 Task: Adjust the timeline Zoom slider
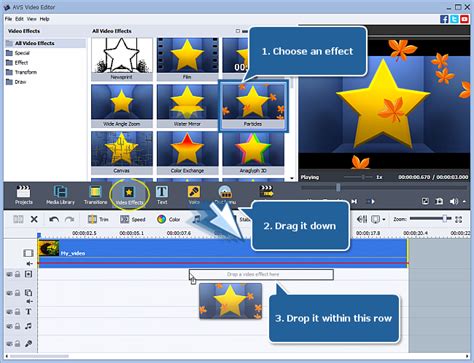coord(431,219)
